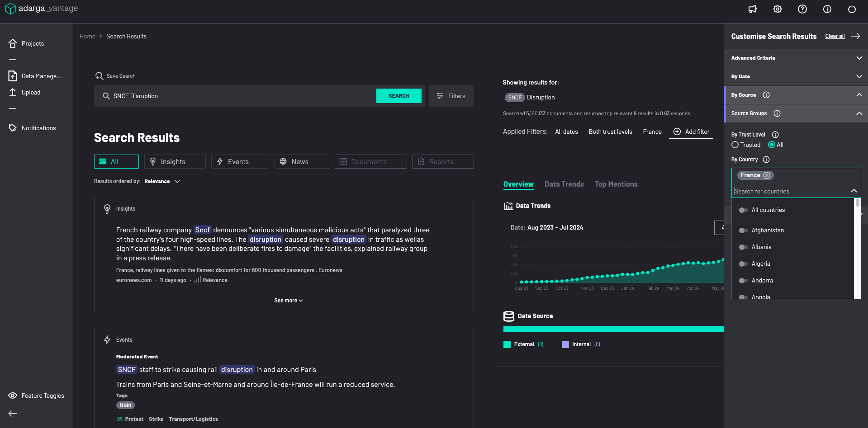This screenshot has width=868, height=428.
Task: Expand See more in Insights card
Action: 288,301
